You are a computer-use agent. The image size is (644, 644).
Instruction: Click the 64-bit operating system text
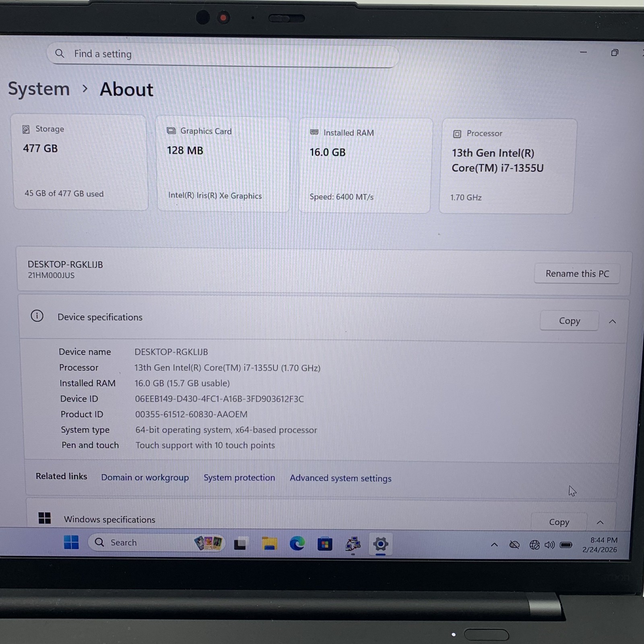226,430
